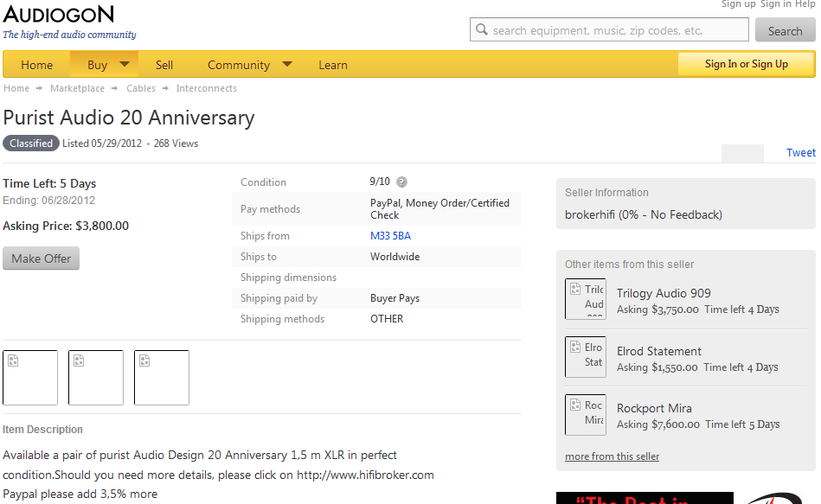Click the Trilogy Audio 909 thumbnail image
Screen dimensions: 821x504
click(586, 299)
